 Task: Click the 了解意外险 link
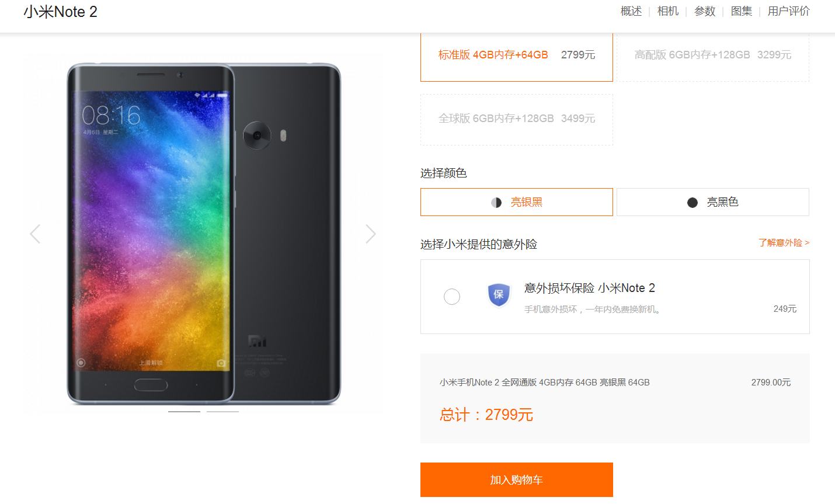784,243
